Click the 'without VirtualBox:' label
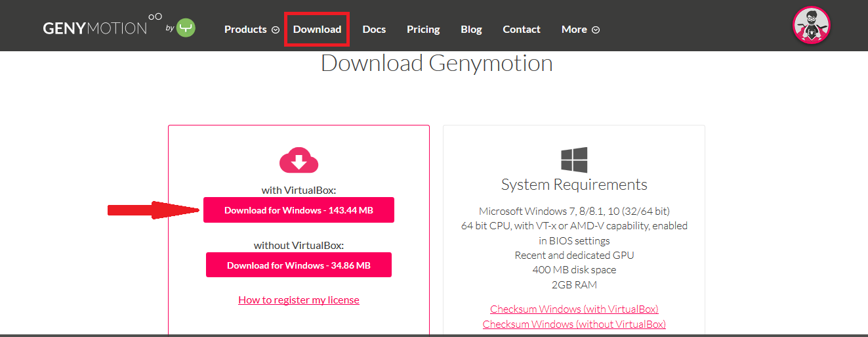868x337 pixels. (x=299, y=245)
